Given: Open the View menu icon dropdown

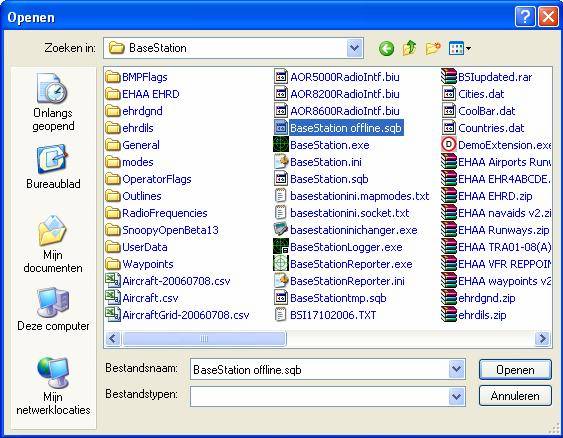Looking at the screenshot, I should click(460, 48).
